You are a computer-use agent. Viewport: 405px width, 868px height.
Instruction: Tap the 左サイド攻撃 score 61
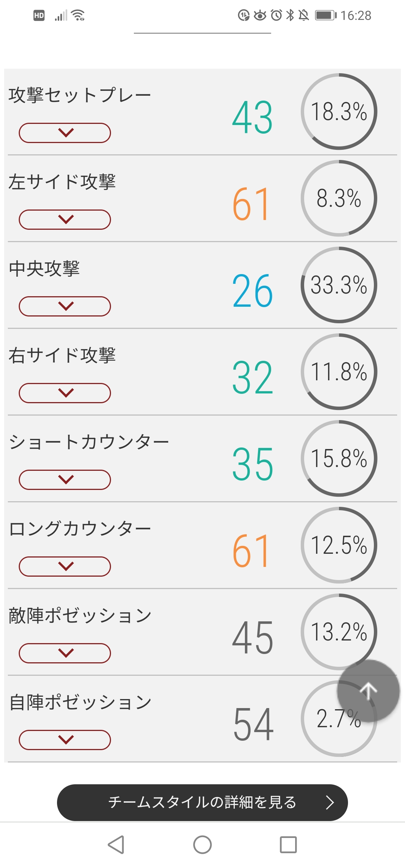[251, 205]
